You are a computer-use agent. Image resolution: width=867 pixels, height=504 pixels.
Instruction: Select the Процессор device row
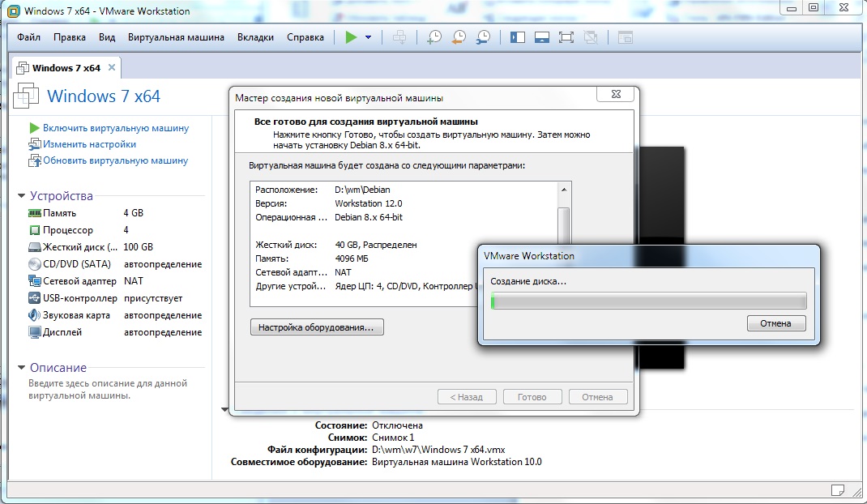pyautogui.click(x=115, y=230)
